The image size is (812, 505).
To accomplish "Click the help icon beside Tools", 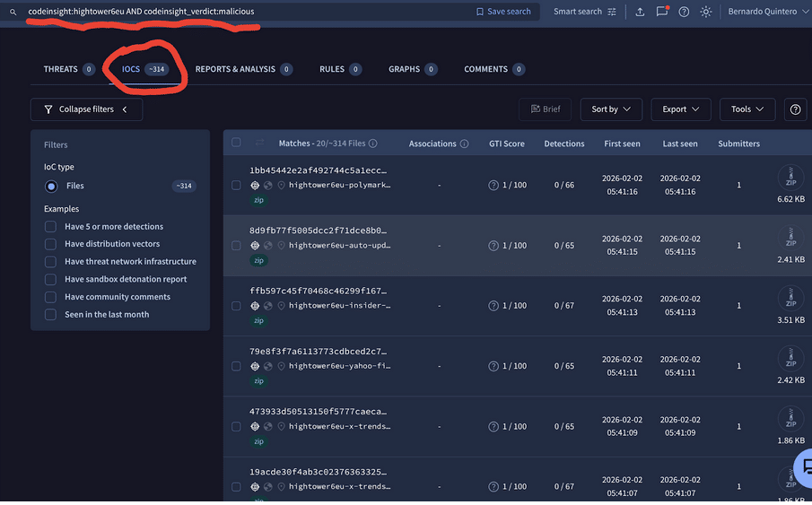I will coord(794,109).
